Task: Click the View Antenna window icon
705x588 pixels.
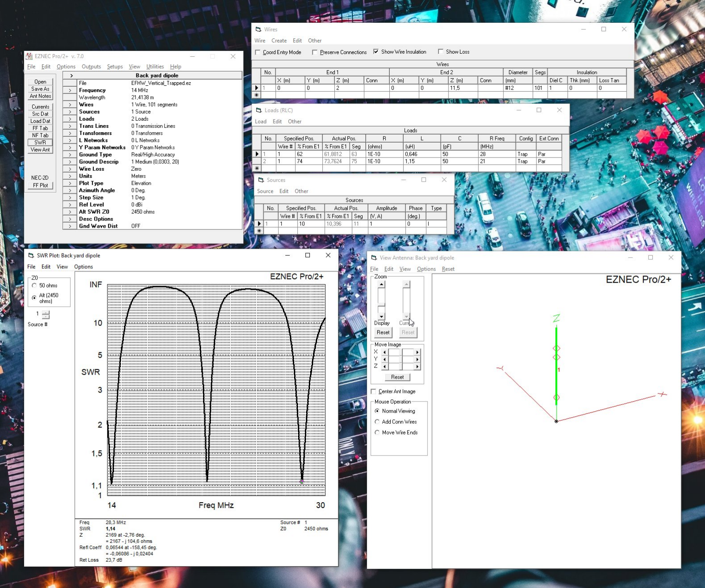Action: click(x=374, y=258)
